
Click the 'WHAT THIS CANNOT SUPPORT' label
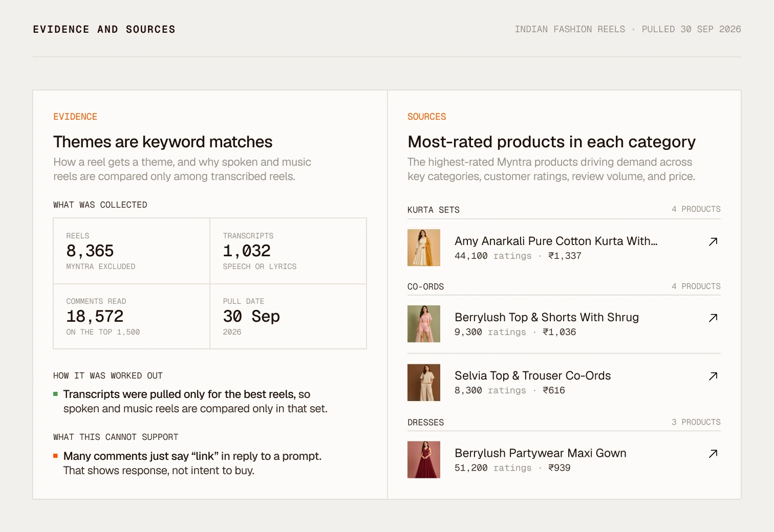pyautogui.click(x=116, y=437)
